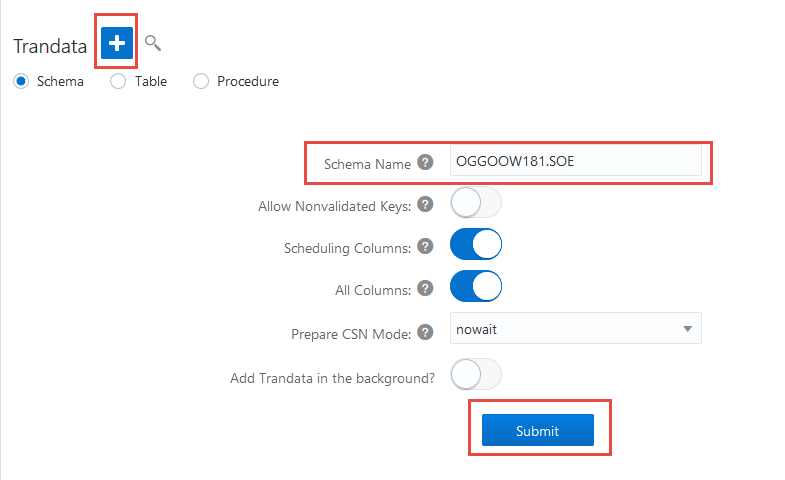Turn off the All Columns toggle

[476, 286]
